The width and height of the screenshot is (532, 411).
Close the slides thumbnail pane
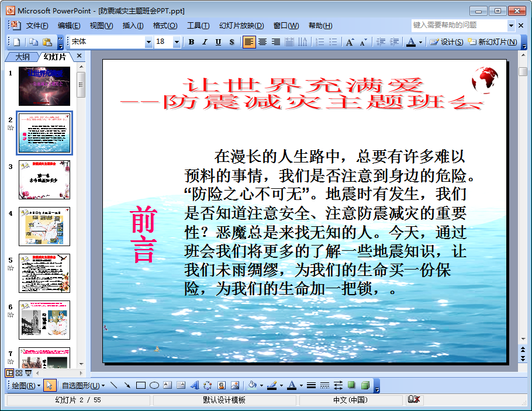(x=79, y=56)
